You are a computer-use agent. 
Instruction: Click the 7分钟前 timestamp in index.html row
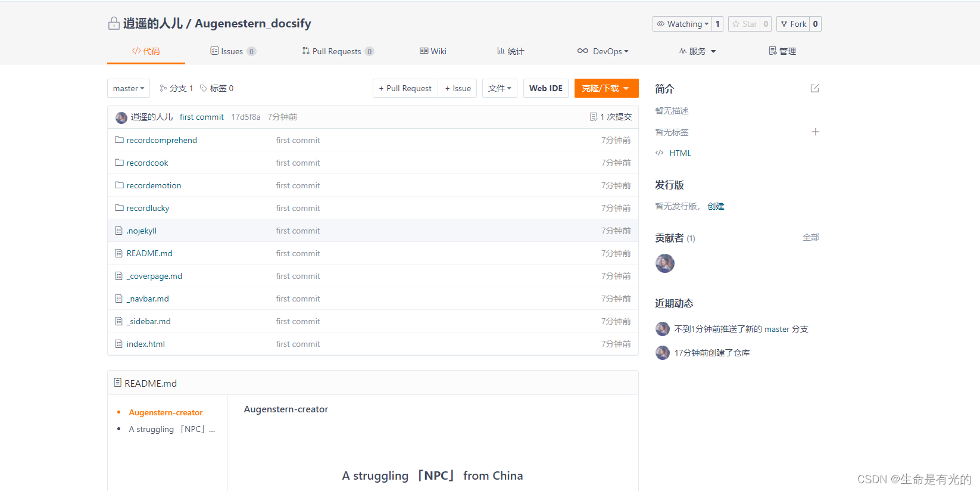coord(616,344)
